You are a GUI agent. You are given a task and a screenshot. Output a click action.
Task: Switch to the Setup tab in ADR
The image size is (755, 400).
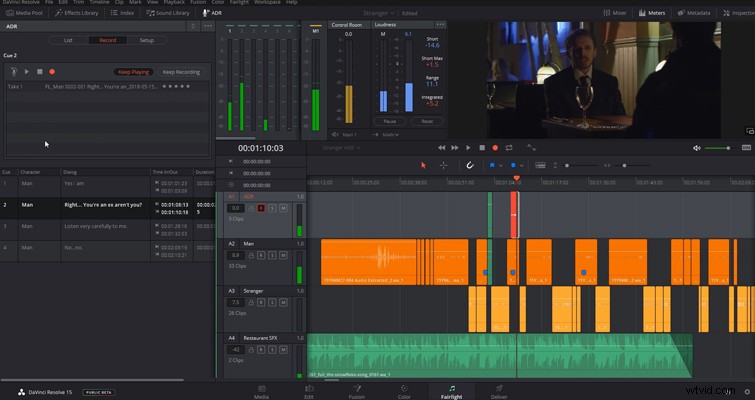point(147,40)
